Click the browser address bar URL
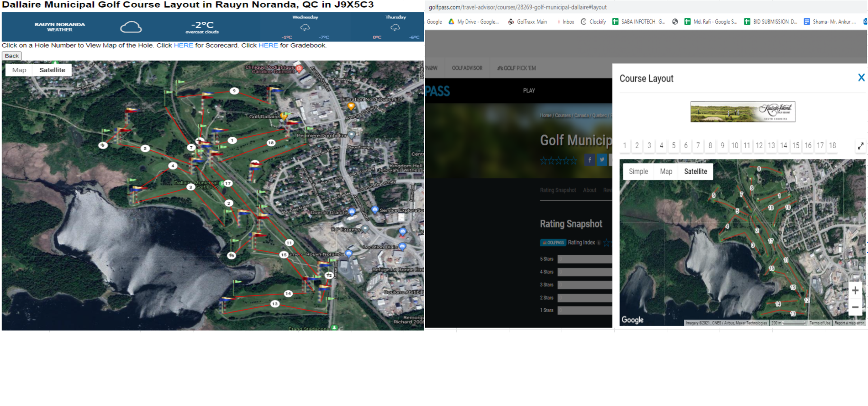868x406 pixels. (517, 7)
